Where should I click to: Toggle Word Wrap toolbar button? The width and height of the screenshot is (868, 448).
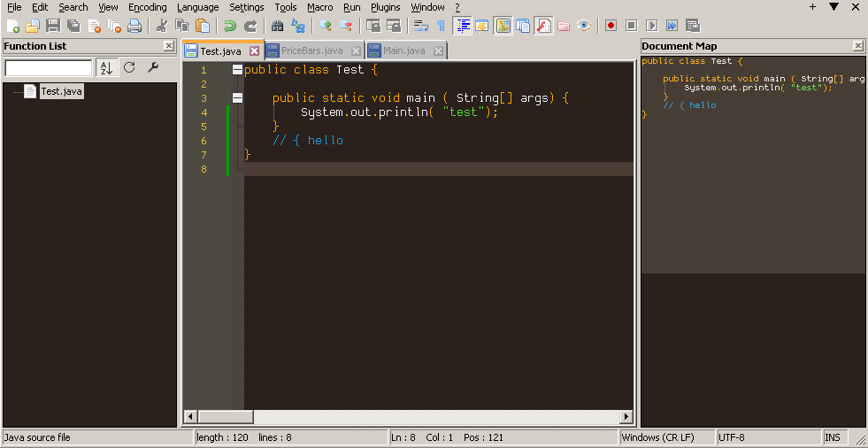[x=421, y=26]
